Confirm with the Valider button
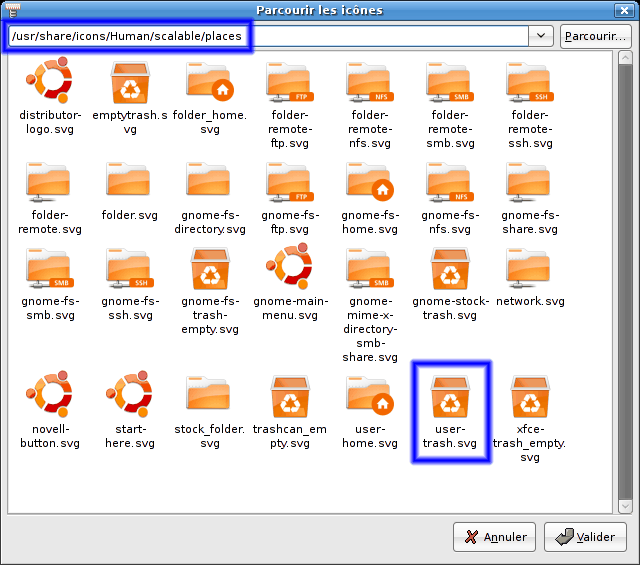 pos(585,537)
